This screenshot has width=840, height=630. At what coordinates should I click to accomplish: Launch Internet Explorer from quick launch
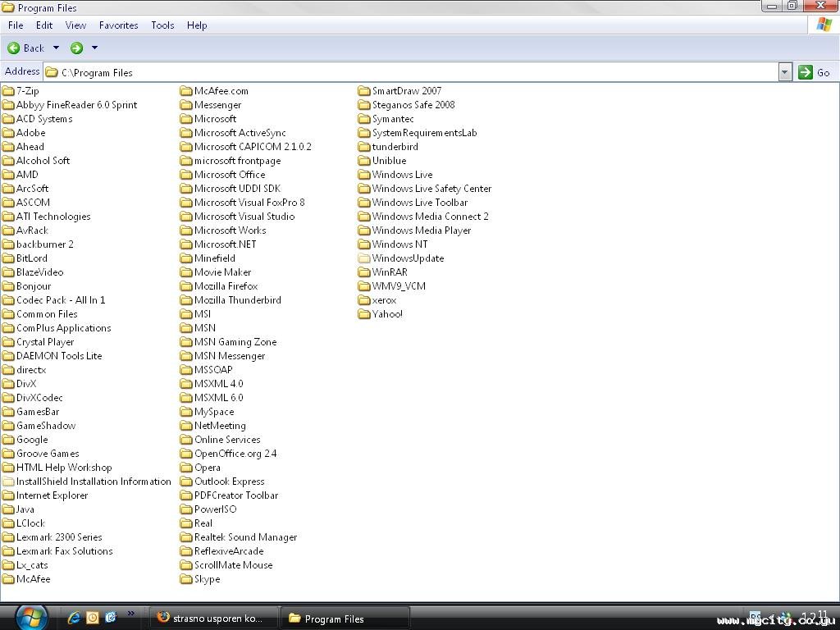tap(74, 618)
